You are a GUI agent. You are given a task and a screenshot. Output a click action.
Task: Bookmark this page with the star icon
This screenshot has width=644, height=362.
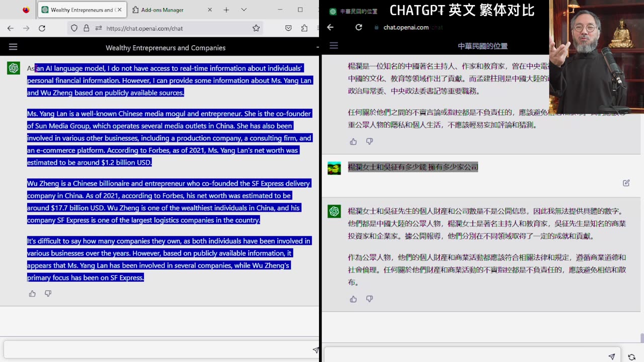coord(256,28)
